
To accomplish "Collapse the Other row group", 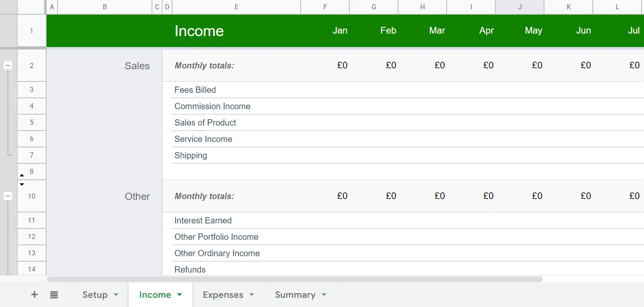I will tap(8, 196).
